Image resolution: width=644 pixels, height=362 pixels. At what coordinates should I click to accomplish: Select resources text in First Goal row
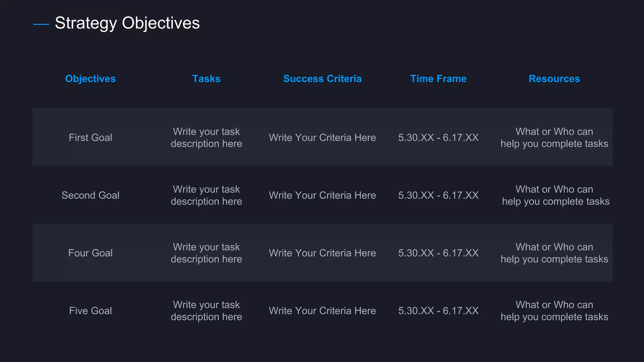[554, 137]
